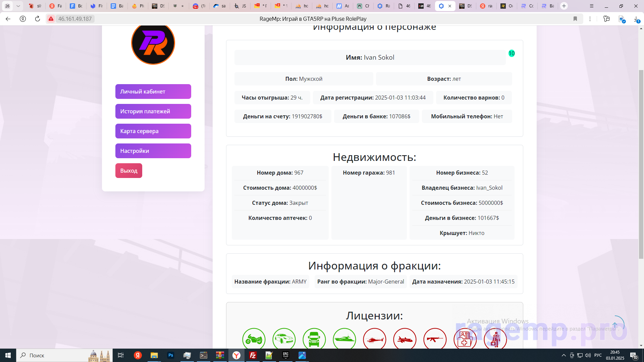Click the green level 10 badge
This screenshot has width=644, height=362.
point(512,53)
